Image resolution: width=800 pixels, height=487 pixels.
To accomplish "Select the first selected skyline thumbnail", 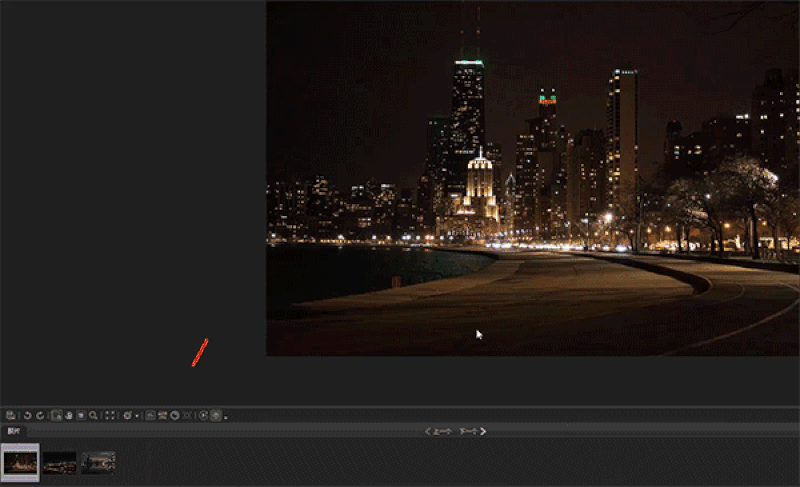I will tap(20, 462).
